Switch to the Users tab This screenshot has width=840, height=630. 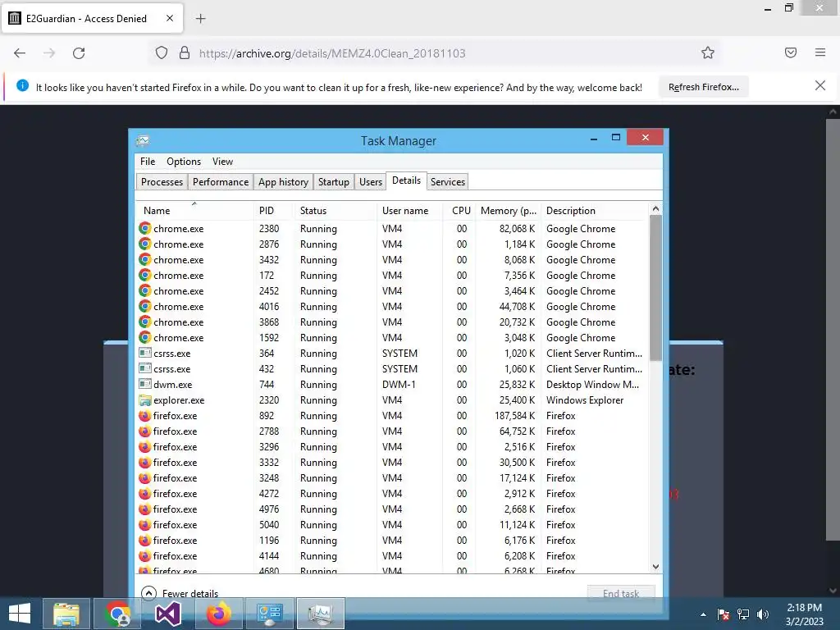click(370, 182)
